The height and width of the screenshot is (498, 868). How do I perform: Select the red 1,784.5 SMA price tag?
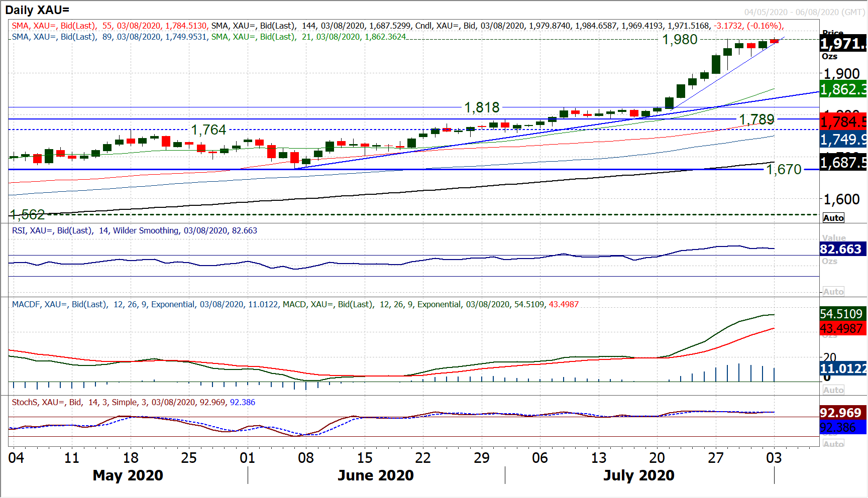click(x=843, y=122)
